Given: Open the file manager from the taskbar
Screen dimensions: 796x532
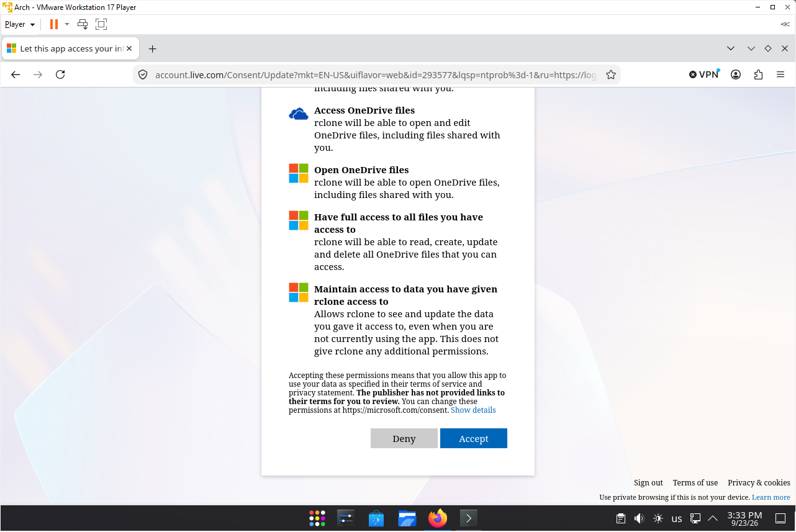Looking at the screenshot, I should [407, 518].
